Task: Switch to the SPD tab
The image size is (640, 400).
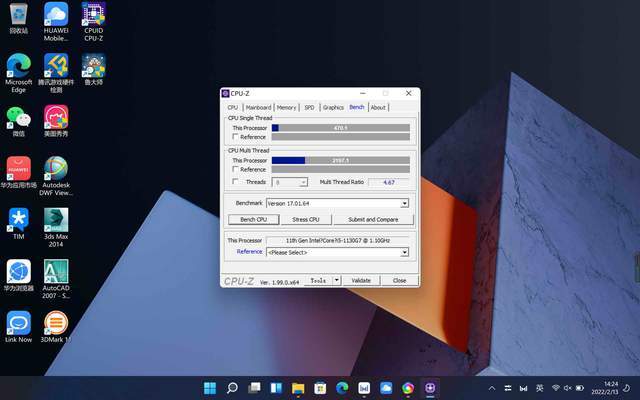Action: pyautogui.click(x=309, y=107)
